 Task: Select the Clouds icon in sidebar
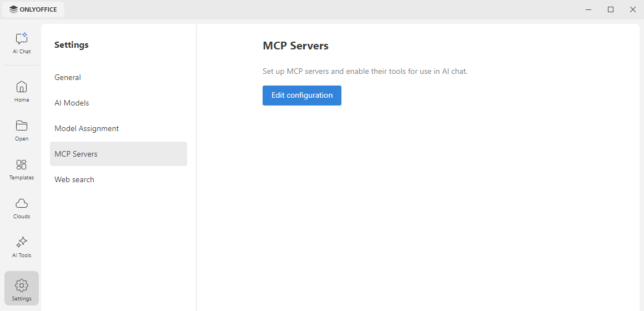[x=21, y=203]
